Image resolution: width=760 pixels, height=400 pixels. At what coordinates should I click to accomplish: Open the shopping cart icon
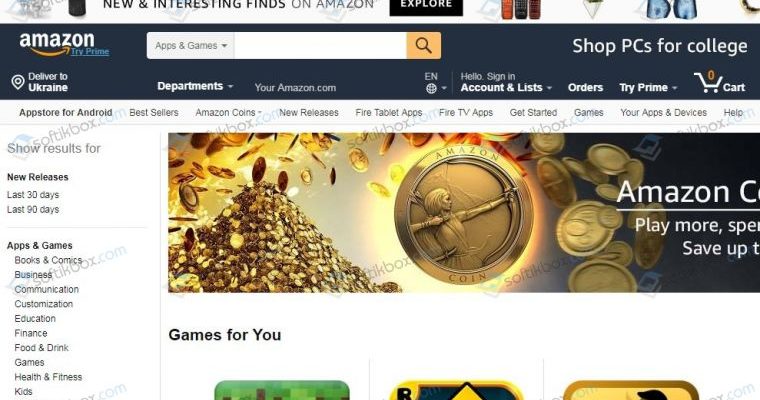(x=708, y=82)
